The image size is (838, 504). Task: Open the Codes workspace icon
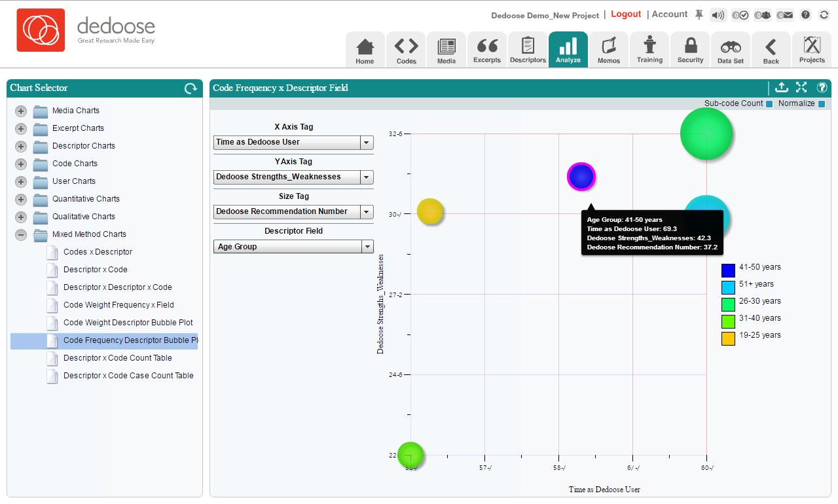tap(406, 50)
